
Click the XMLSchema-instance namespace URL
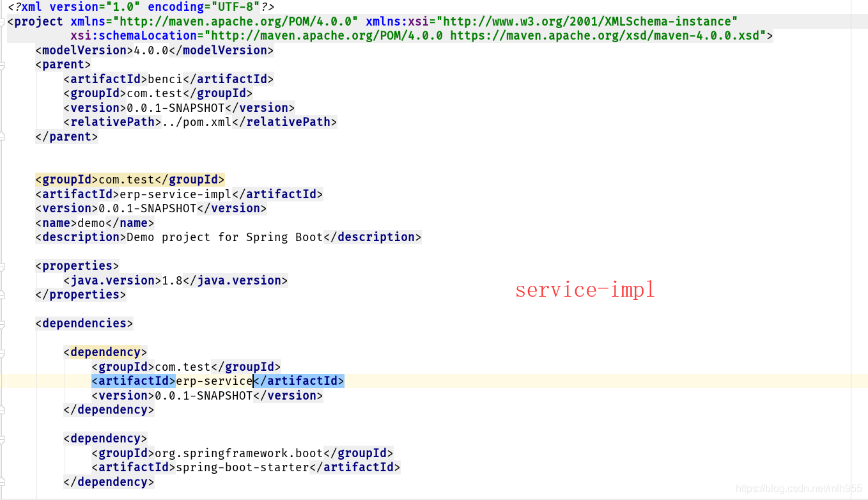coord(586,21)
